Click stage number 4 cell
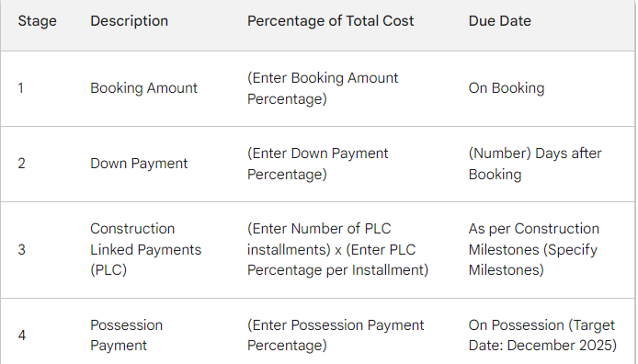Viewport: 638px width, 364px height. point(22,336)
